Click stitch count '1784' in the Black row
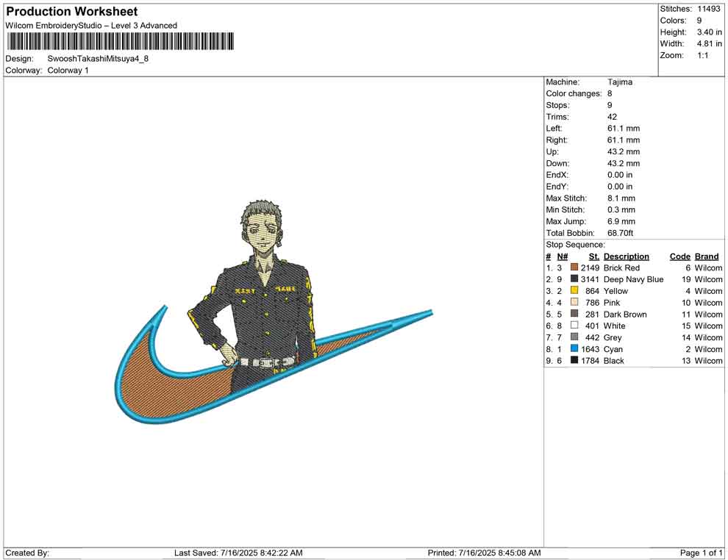The width and height of the screenshot is (728, 560). tap(590, 361)
